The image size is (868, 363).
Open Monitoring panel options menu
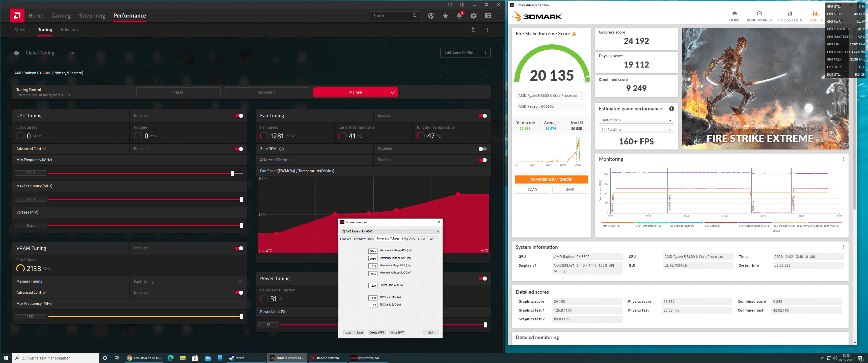[x=844, y=159]
